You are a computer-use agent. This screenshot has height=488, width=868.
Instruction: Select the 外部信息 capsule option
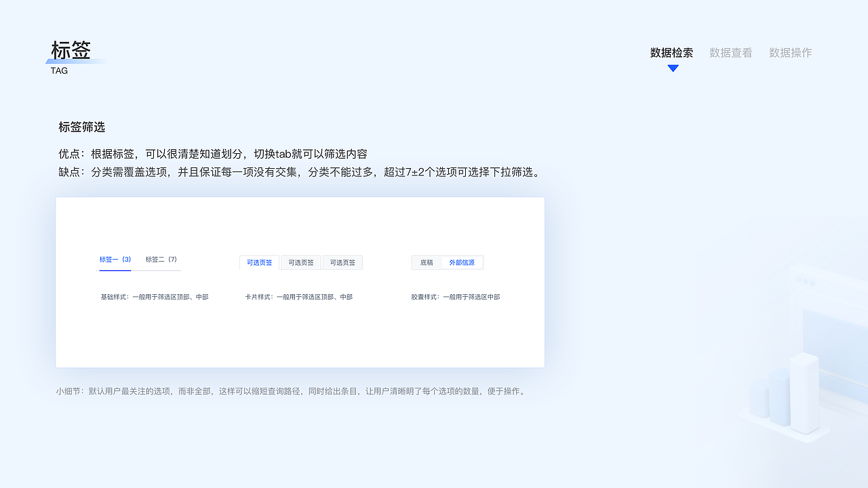[x=462, y=262]
